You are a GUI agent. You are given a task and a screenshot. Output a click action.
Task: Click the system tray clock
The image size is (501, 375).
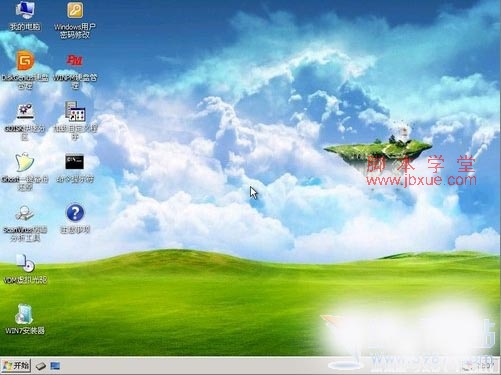click(485, 366)
